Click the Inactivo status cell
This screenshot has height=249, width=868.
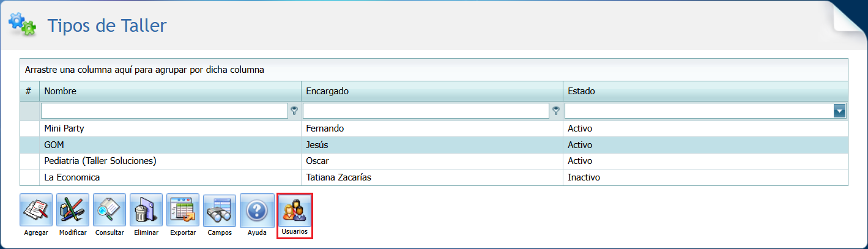coord(705,177)
